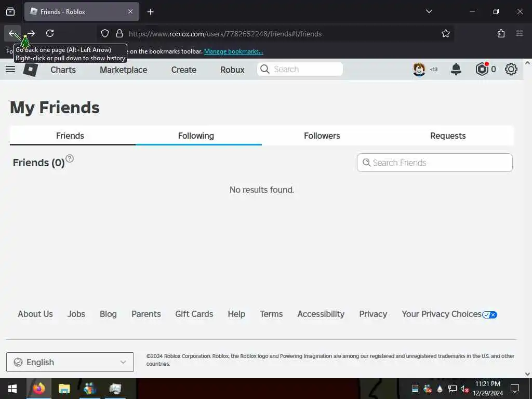Open the Windows Start menu
This screenshot has width=532, height=399.
12,389
